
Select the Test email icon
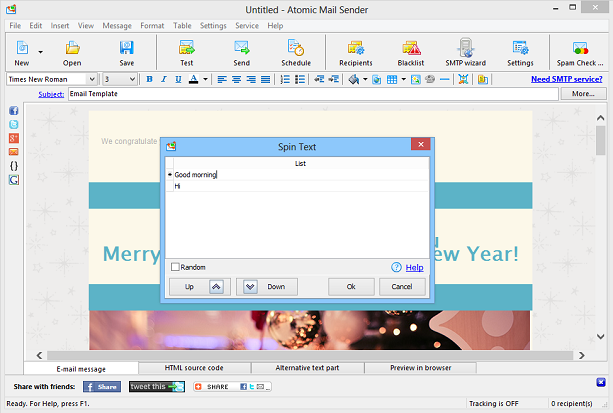[x=186, y=53]
